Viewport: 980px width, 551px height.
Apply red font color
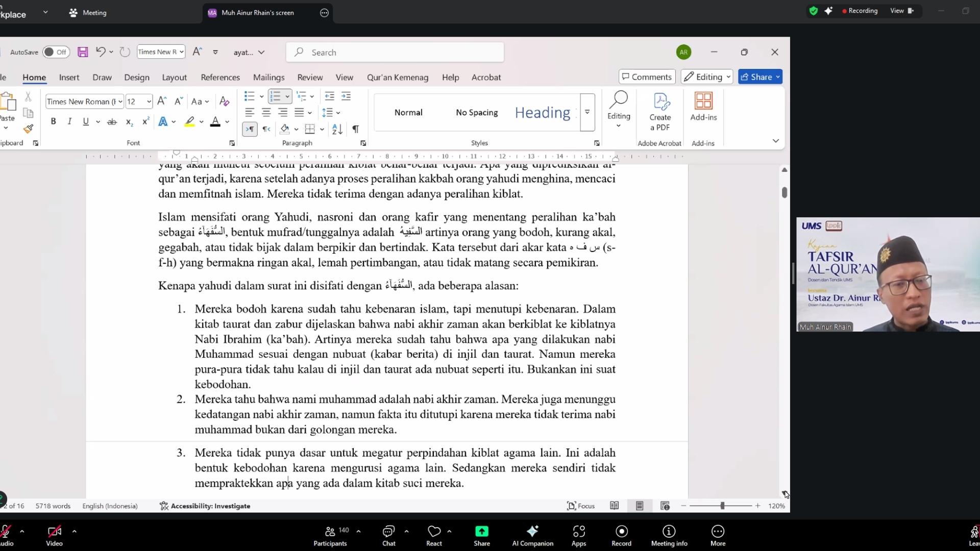click(215, 121)
